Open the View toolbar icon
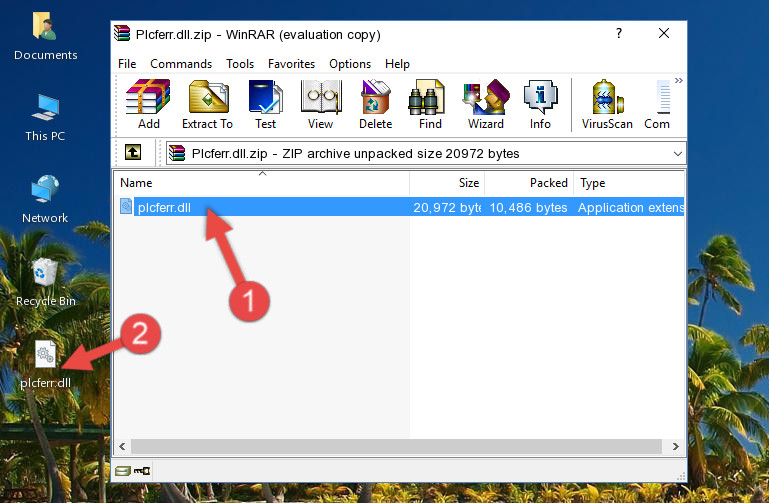 pos(321,104)
